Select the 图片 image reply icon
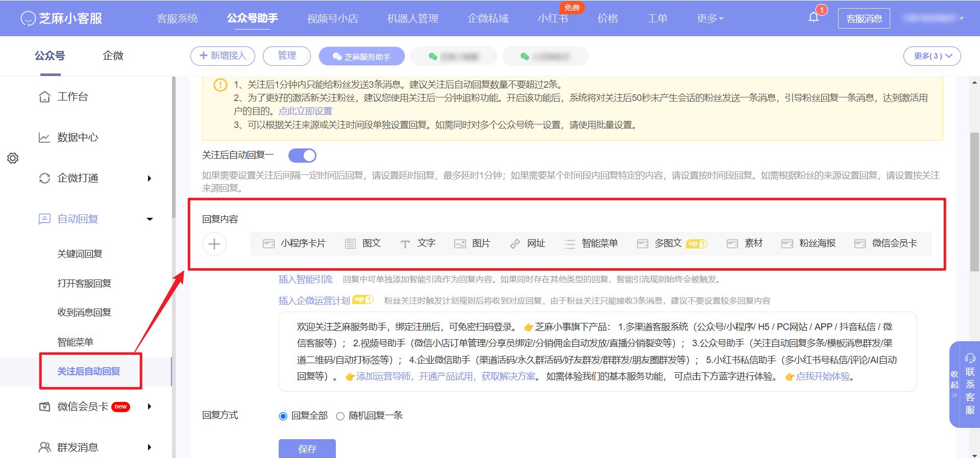This screenshot has height=458, width=980. (460, 244)
